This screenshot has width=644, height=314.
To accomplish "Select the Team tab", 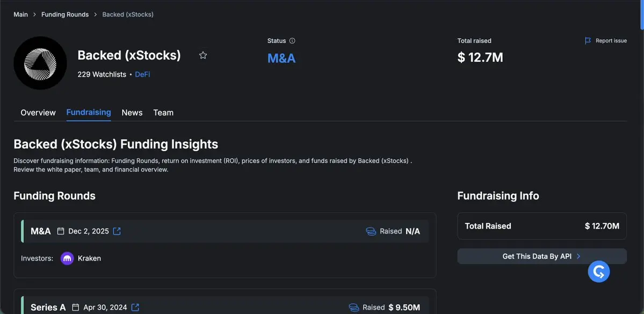I will [x=163, y=113].
